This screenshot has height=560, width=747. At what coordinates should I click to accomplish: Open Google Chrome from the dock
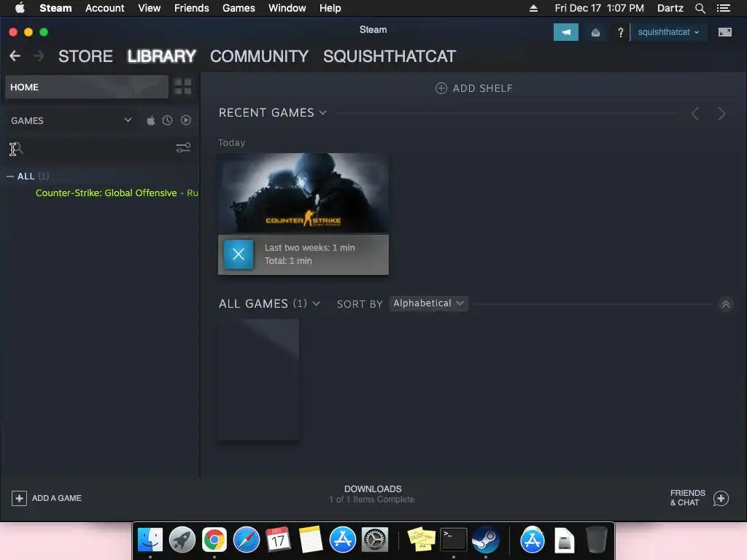pos(214,540)
